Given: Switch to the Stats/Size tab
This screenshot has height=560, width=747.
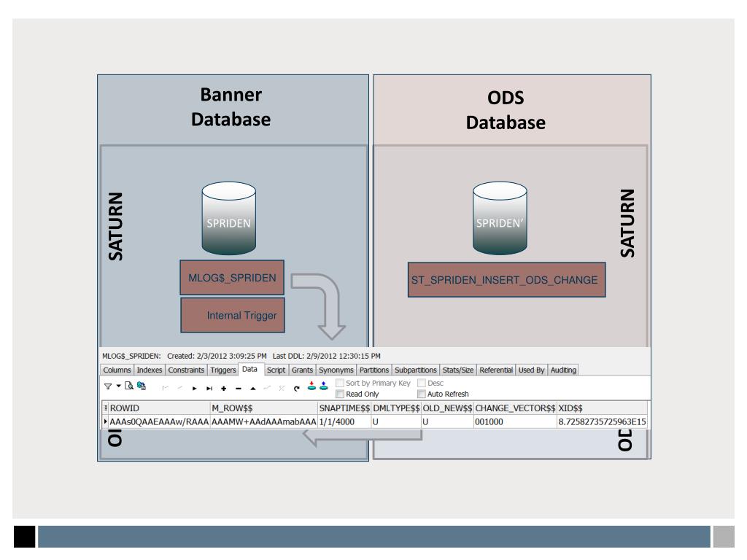Looking at the screenshot, I should pos(458,370).
